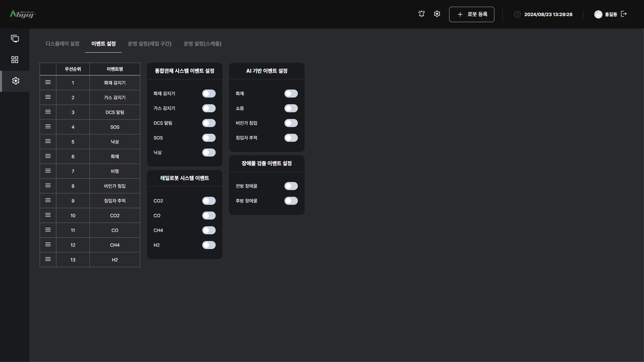The image size is (644, 362).
Task: Click the drag handle for row 11 CO
Action: 48,230
